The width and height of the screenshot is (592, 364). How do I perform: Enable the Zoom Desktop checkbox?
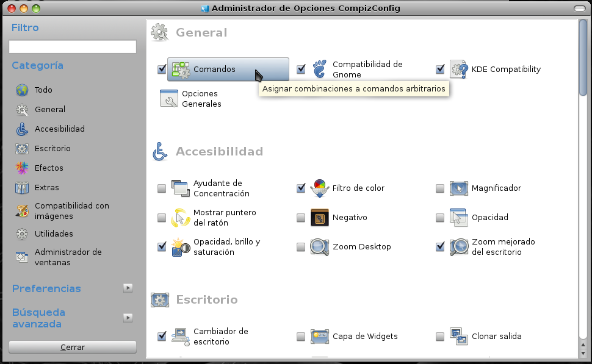[301, 248]
